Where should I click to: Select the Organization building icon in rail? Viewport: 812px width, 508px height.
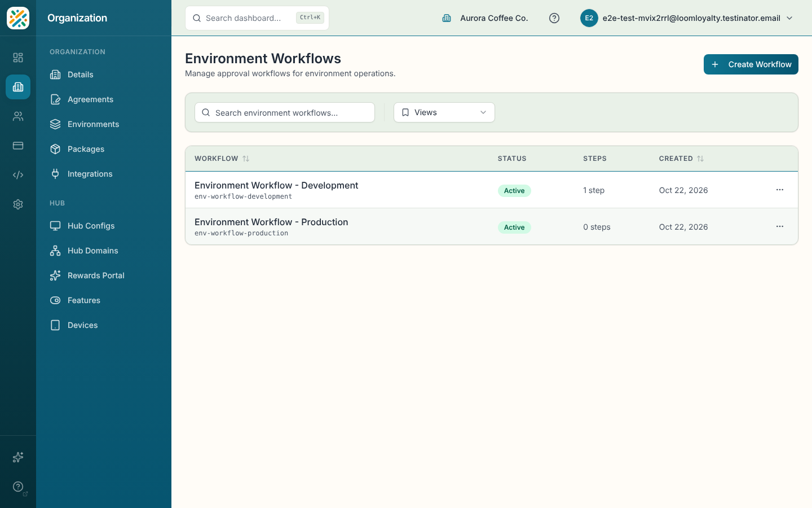point(18,87)
